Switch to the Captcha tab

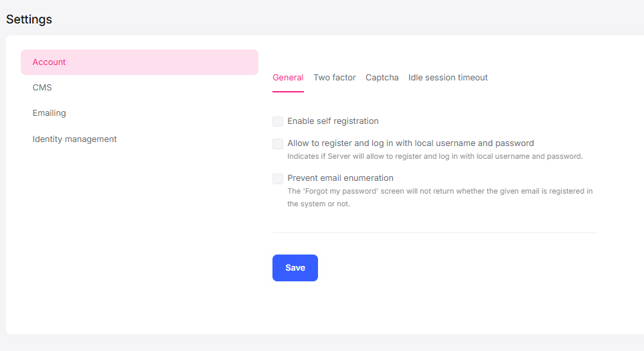coord(382,78)
